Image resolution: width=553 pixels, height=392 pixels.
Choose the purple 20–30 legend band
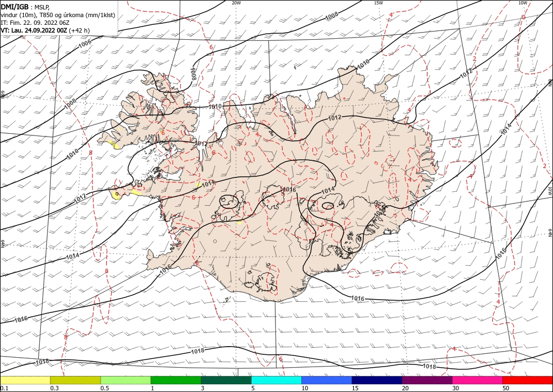[427, 380]
